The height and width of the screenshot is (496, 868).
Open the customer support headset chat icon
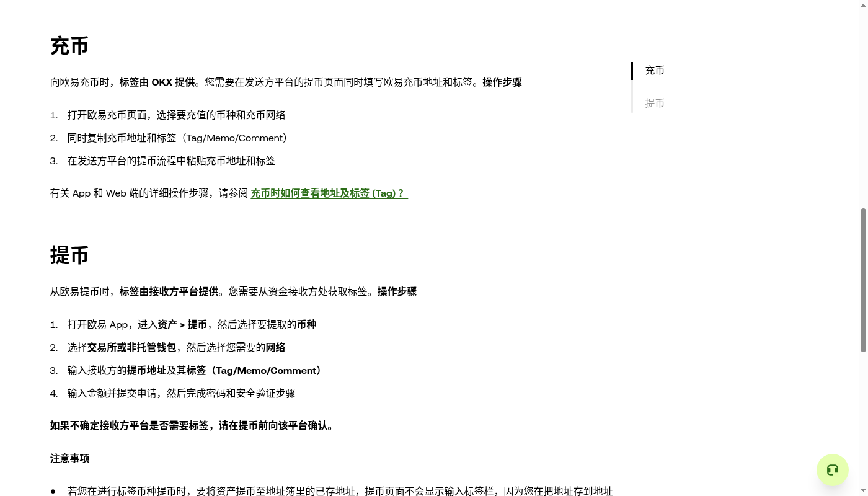click(833, 470)
